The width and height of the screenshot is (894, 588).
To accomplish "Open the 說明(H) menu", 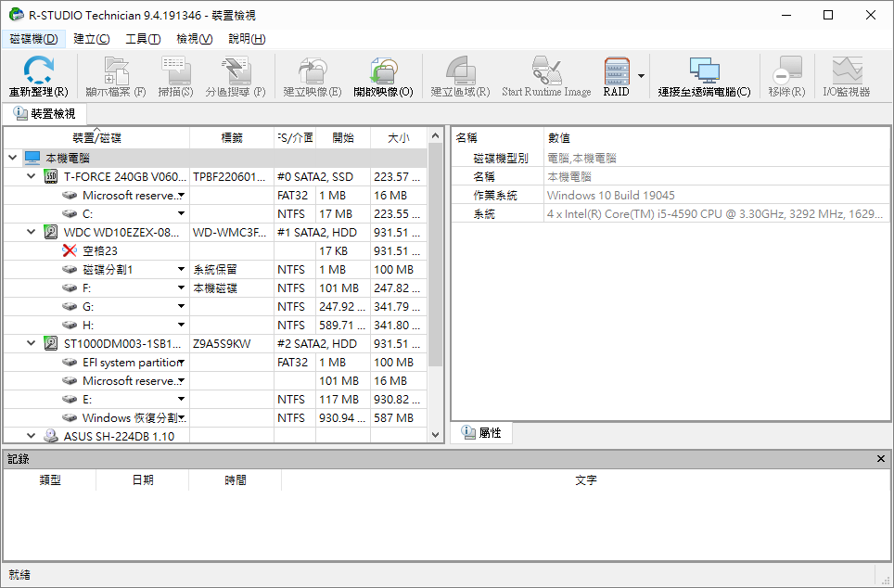I will pyautogui.click(x=247, y=39).
